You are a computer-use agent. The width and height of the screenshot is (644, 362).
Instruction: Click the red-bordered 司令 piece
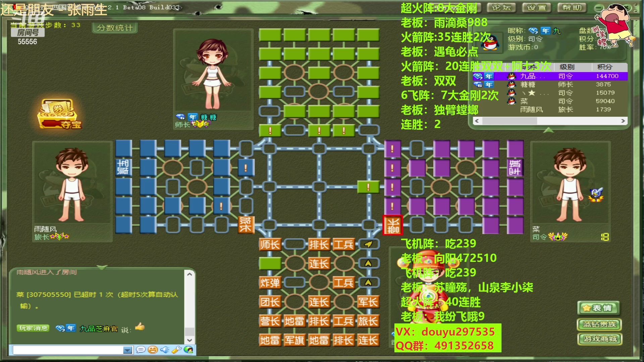tap(393, 225)
